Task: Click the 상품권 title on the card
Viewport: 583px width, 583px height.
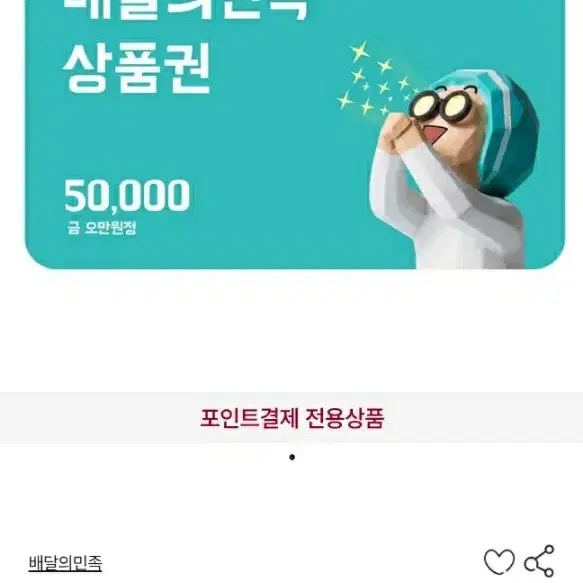Action: tap(136, 69)
